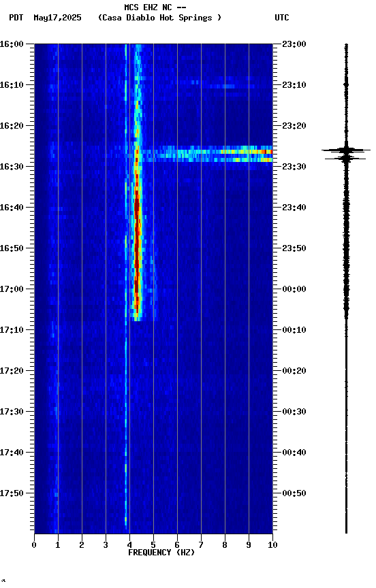Click the largest amplitude spike on seismogram trace
Screen dimensions: 376x588
346,150
